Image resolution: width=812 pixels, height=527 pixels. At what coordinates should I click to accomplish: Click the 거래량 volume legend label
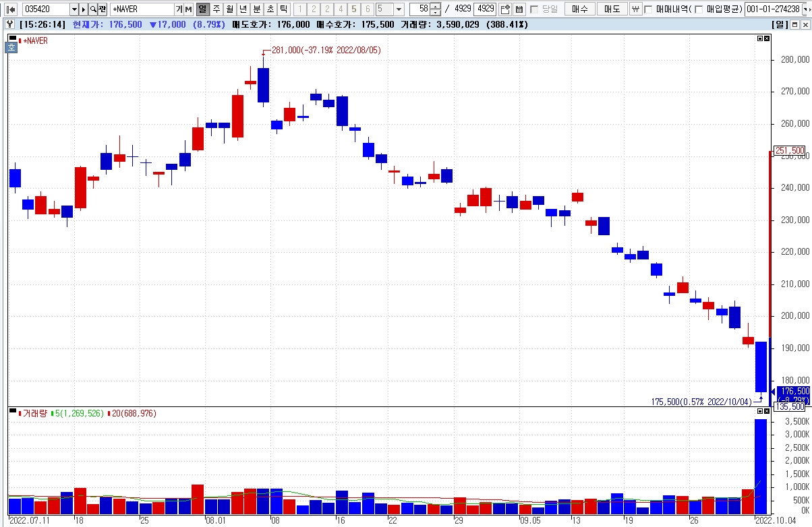[x=35, y=413]
